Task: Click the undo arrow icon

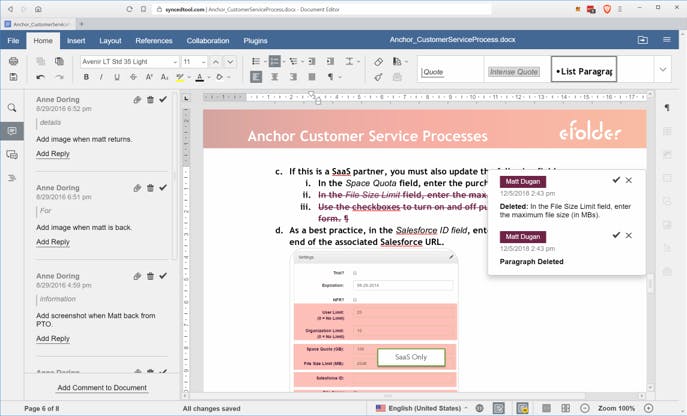Action: (40, 77)
